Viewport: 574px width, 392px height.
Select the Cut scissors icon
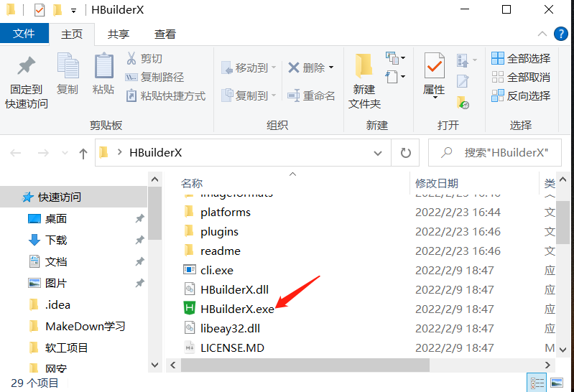(131, 59)
